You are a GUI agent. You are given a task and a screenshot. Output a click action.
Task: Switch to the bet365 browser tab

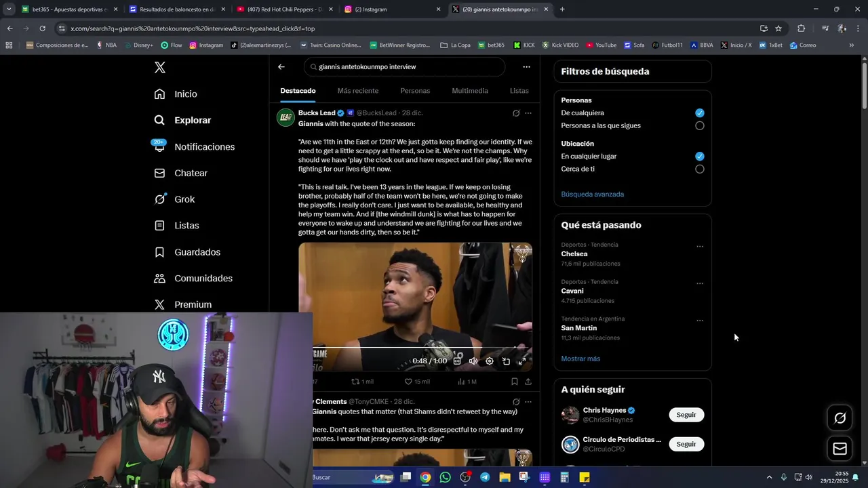click(69, 9)
